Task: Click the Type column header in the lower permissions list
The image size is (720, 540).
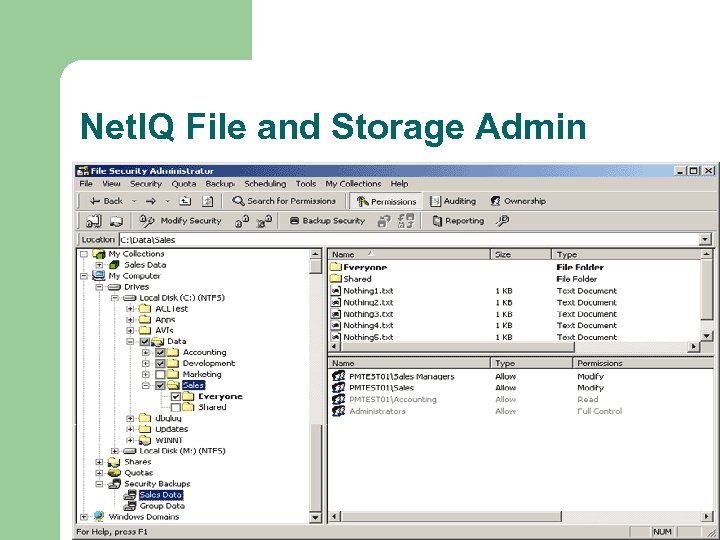Action: tap(531, 363)
